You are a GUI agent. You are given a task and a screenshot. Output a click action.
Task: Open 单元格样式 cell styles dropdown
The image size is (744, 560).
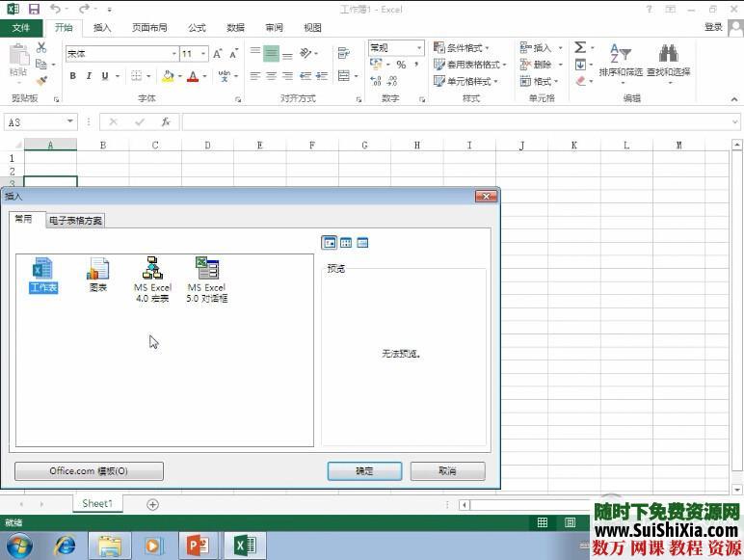tap(465, 81)
